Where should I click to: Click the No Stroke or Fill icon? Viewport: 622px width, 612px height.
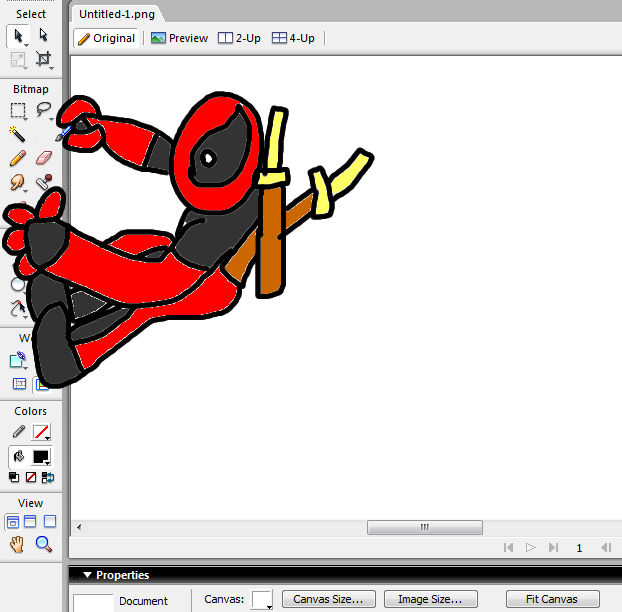click(x=31, y=477)
